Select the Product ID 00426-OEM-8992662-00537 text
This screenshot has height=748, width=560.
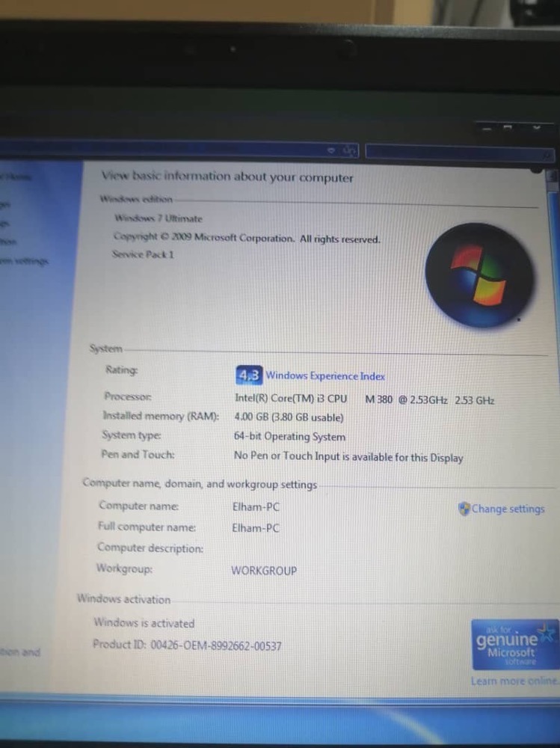(x=187, y=645)
